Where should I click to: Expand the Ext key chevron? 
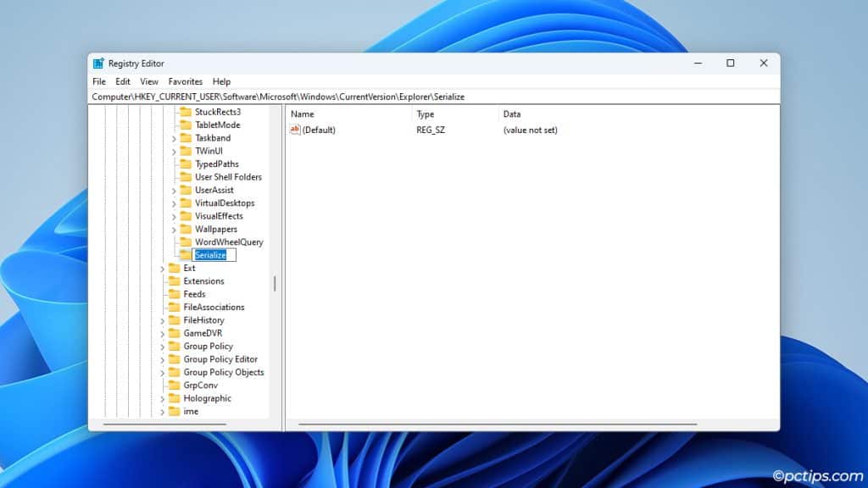coord(163,268)
